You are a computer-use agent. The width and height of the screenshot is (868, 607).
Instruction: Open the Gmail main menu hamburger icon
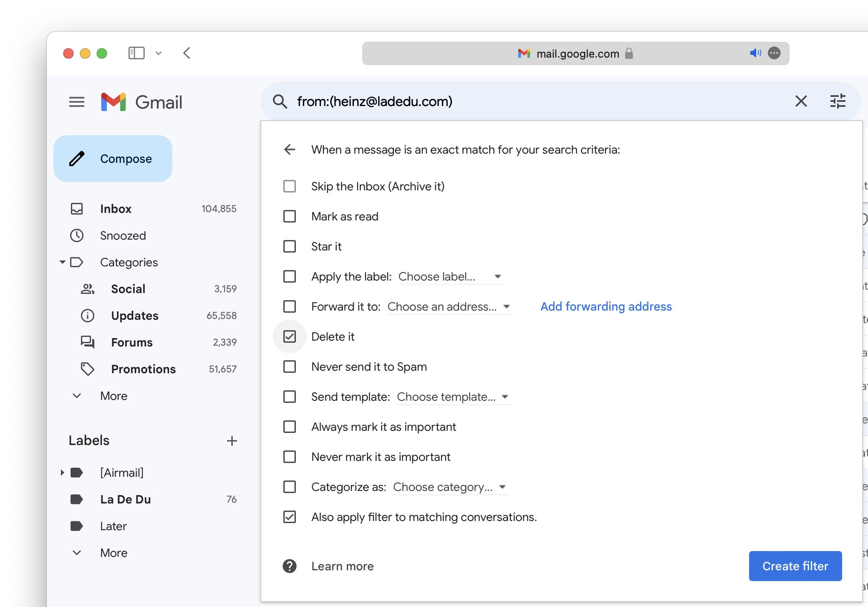tap(77, 102)
